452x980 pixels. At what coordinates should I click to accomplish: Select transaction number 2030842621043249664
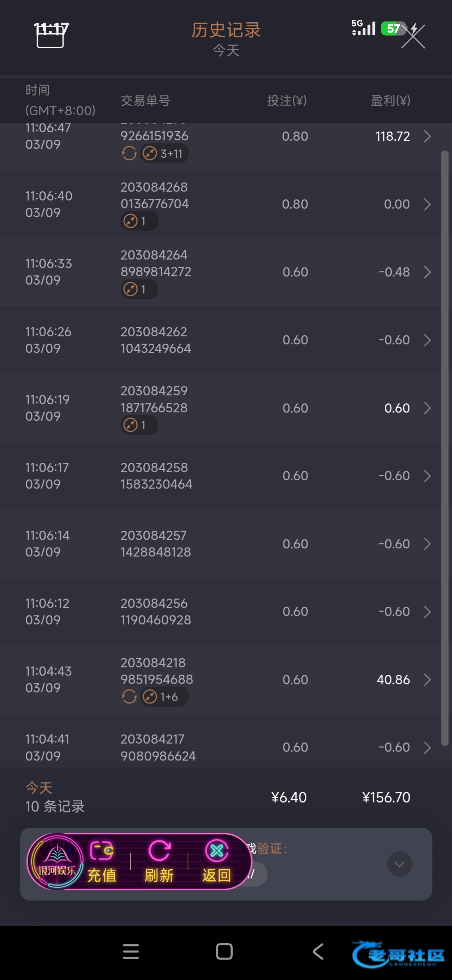(x=155, y=340)
